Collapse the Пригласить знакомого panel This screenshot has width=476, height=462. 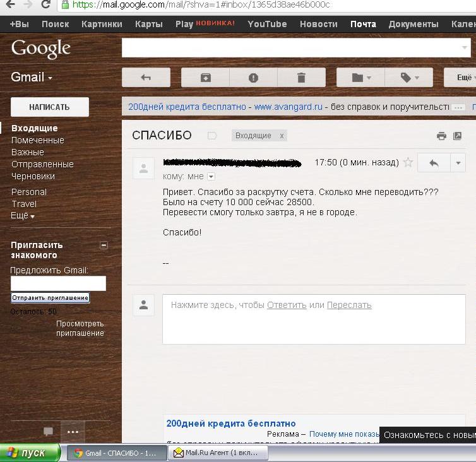click(104, 245)
